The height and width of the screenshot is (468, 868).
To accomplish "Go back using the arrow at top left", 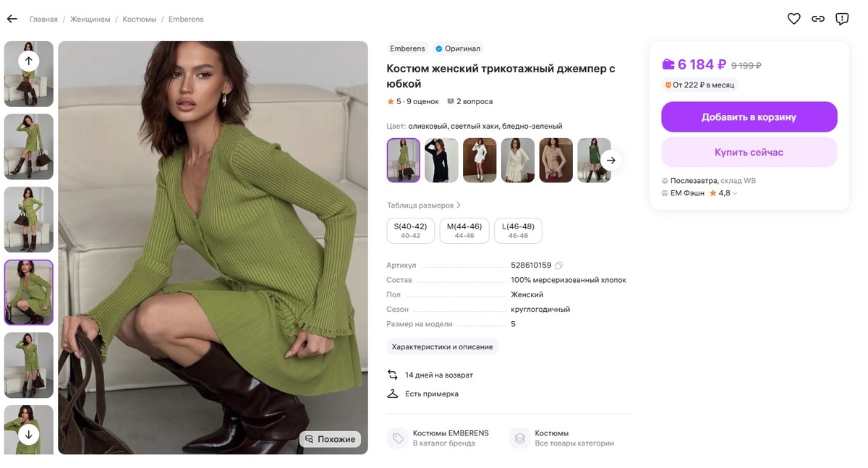I will coord(11,18).
